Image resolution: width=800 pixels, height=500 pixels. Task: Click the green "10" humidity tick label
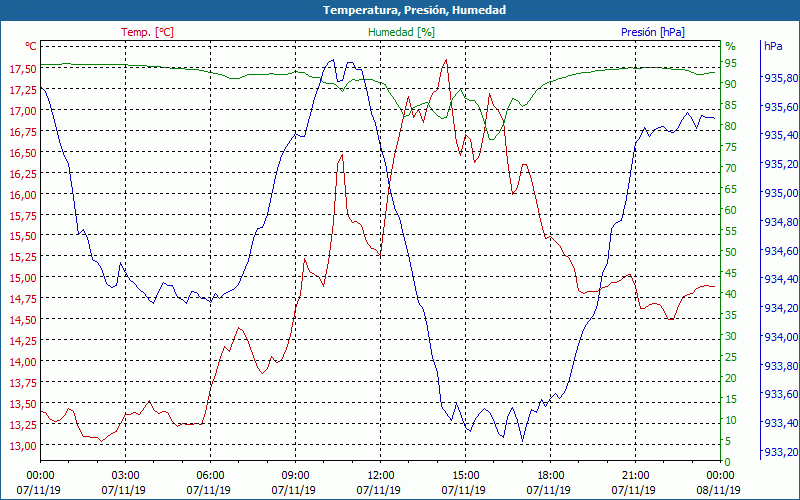pos(731,420)
